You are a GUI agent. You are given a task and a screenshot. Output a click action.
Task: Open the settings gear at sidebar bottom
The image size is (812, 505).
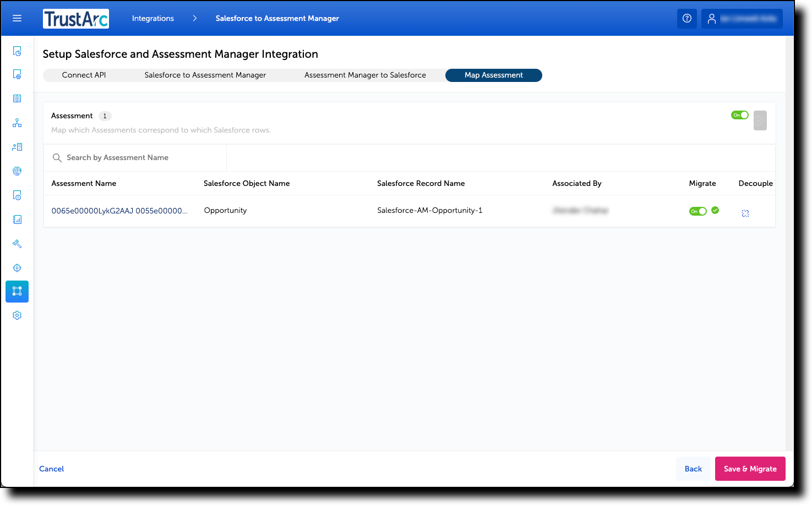tap(17, 315)
